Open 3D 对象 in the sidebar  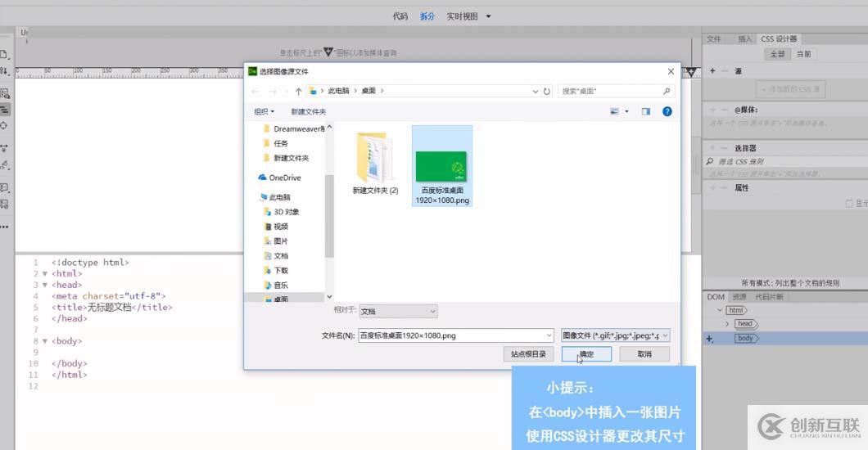(281, 212)
